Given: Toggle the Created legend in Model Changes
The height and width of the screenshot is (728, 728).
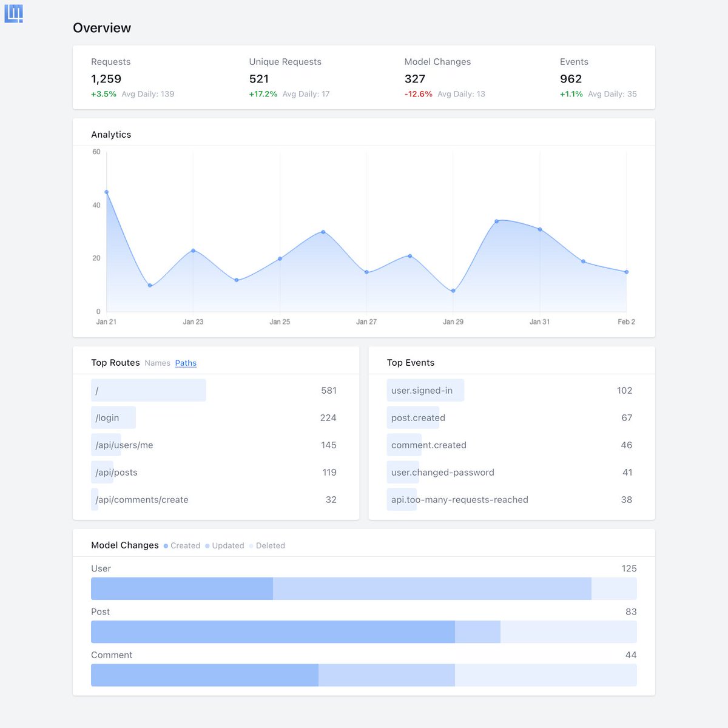Looking at the screenshot, I should coord(181,545).
